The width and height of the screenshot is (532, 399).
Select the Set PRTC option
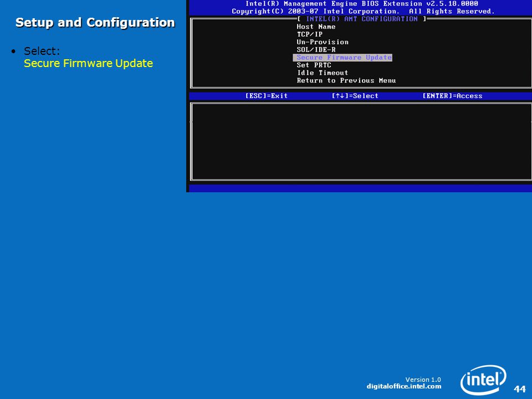click(314, 65)
